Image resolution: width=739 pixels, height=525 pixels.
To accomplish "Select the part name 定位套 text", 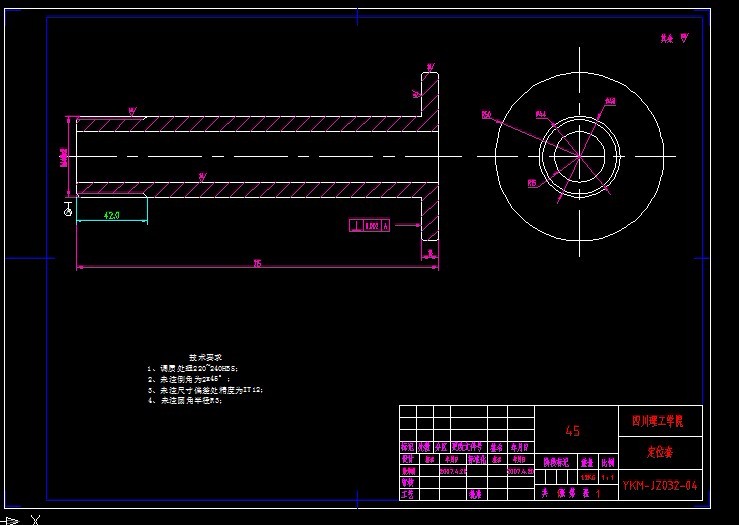I will click(x=660, y=452).
